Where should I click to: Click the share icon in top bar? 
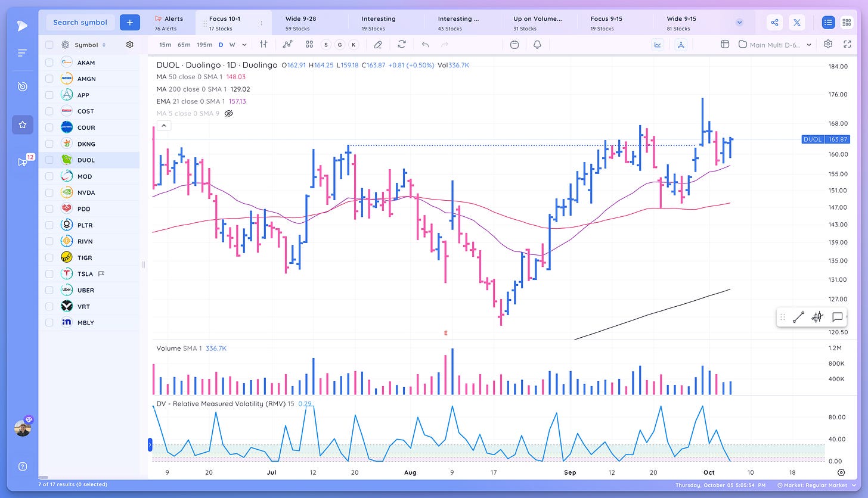(774, 23)
